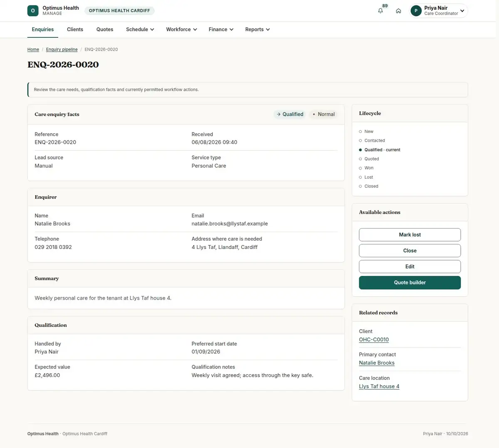Open primary contact Natalie Brooks link
This screenshot has width=499, height=448.
pyautogui.click(x=377, y=363)
